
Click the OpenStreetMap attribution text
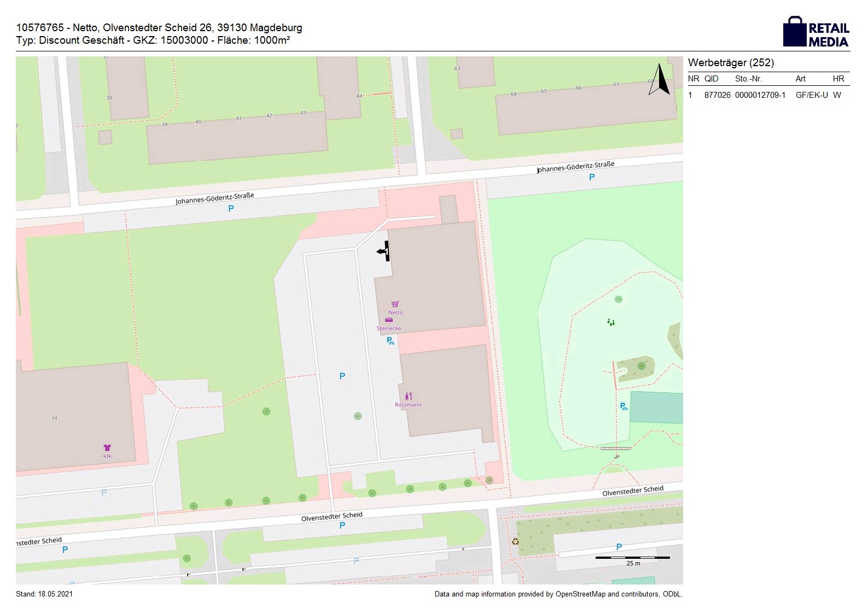click(558, 594)
